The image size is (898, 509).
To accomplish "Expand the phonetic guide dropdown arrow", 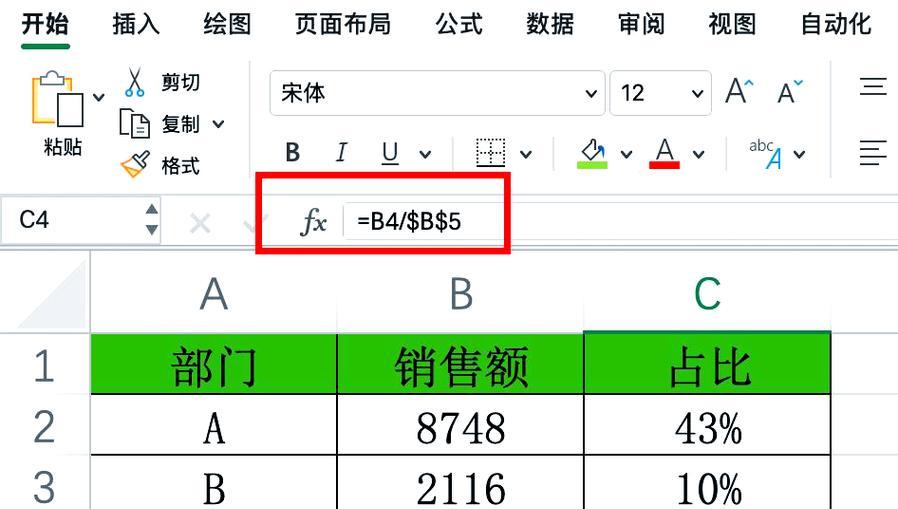I will coord(799,154).
